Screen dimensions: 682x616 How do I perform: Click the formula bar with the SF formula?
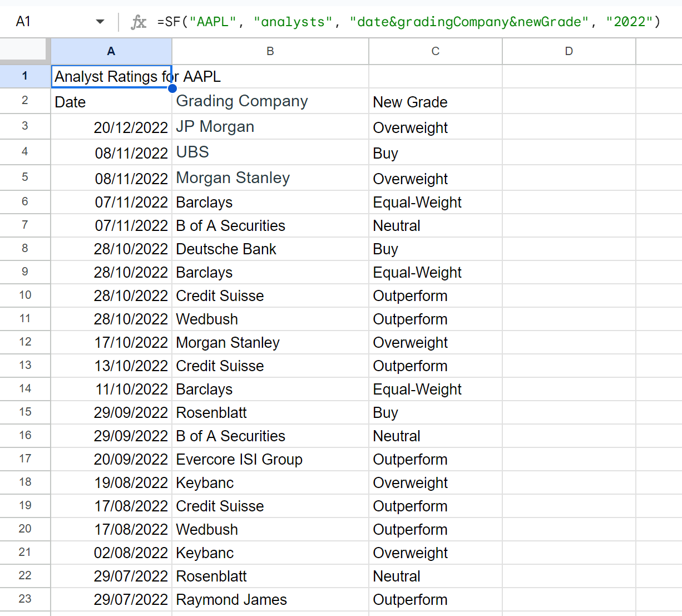(x=409, y=22)
